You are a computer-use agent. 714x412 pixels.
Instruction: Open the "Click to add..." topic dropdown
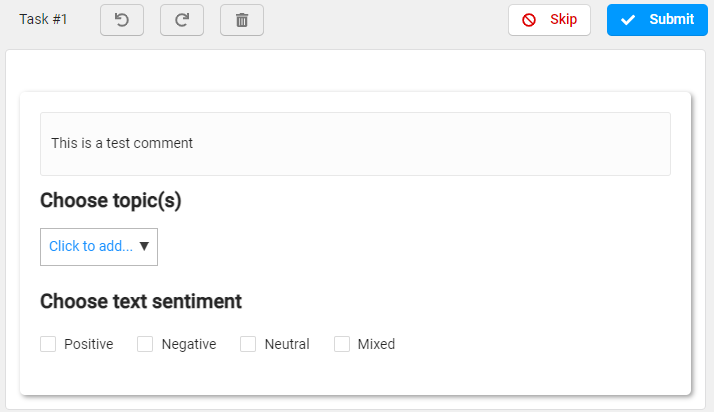(x=99, y=247)
